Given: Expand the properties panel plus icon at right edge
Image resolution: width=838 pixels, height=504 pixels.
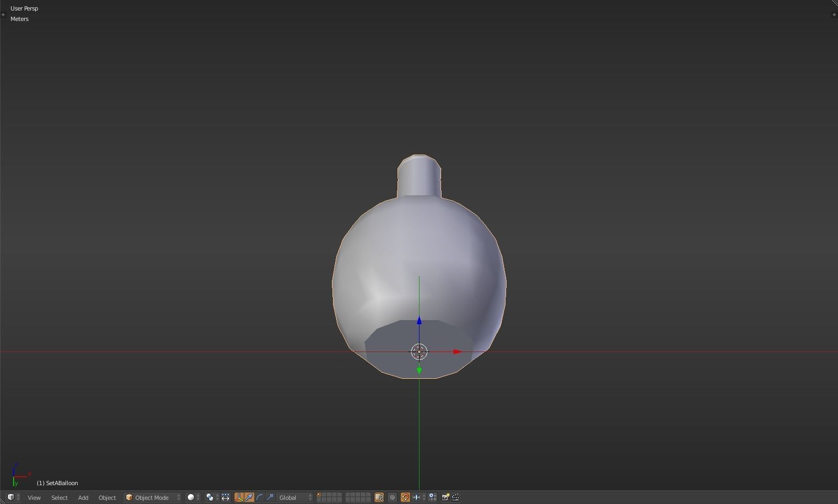Looking at the screenshot, I should [x=834, y=15].
